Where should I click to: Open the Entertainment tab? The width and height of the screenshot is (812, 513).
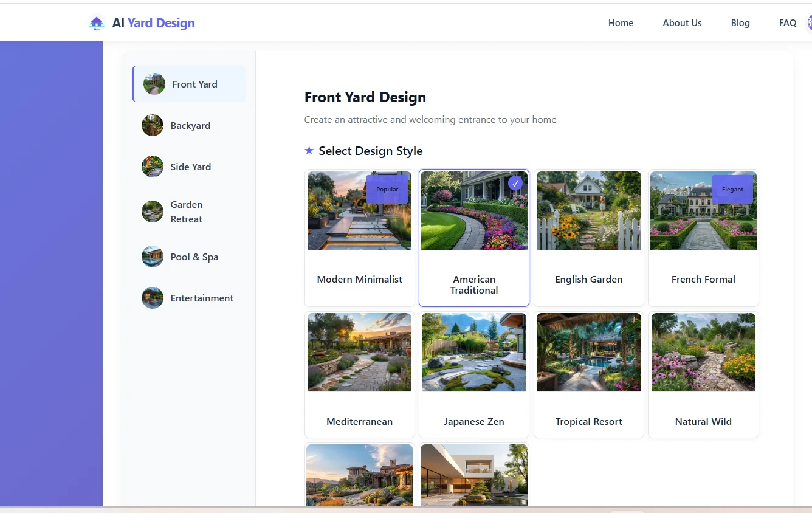[189, 298]
